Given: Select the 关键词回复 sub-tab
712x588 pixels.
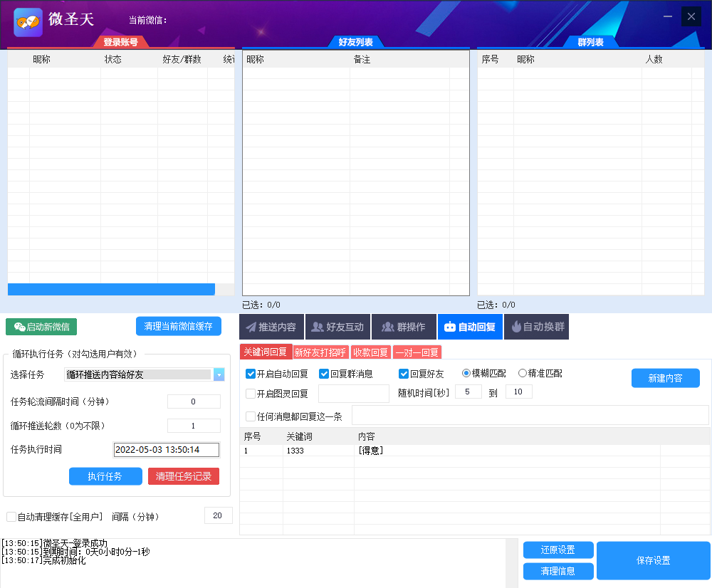Looking at the screenshot, I should pos(265,352).
